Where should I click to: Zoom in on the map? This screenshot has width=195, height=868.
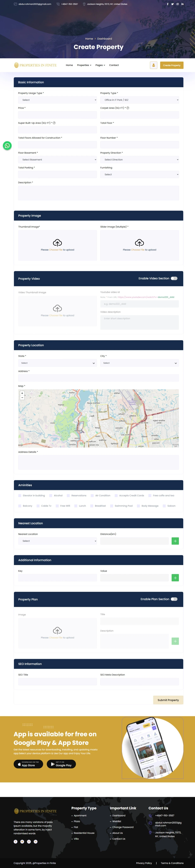(x=22, y=393)
